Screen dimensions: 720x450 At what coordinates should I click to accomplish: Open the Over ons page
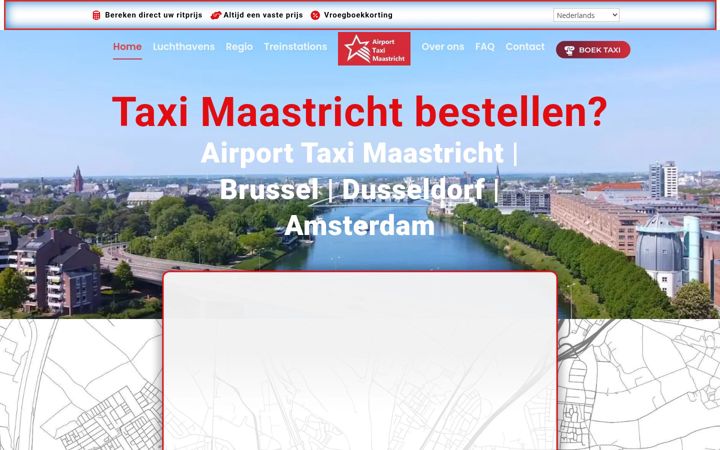point(443,47)
